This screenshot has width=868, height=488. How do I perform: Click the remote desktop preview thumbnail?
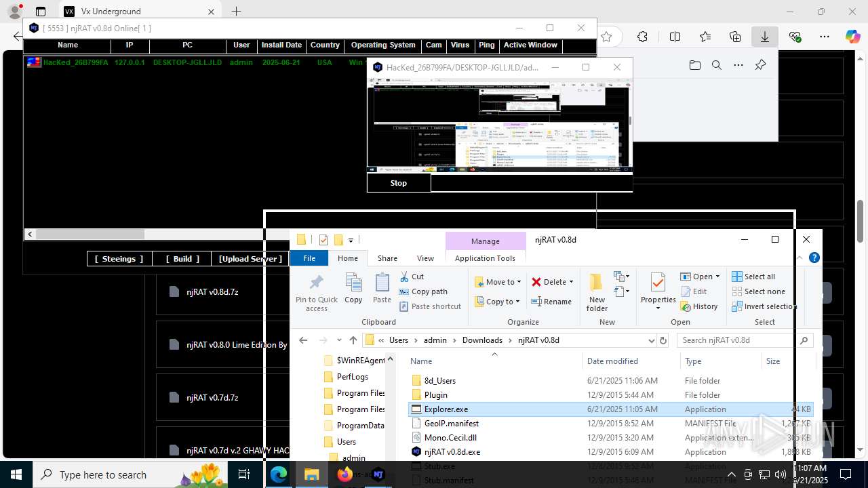tap(499, 124)
